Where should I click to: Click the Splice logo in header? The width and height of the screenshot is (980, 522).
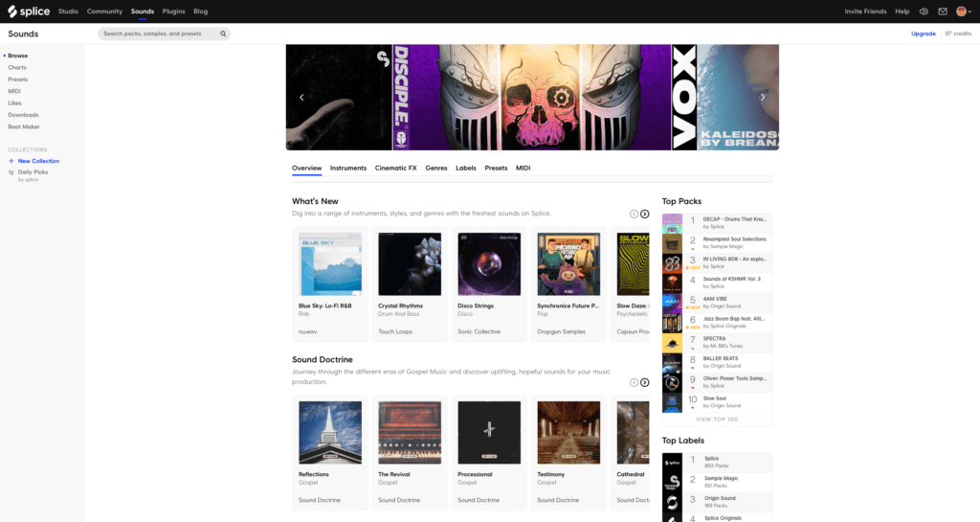click(29, 11)
